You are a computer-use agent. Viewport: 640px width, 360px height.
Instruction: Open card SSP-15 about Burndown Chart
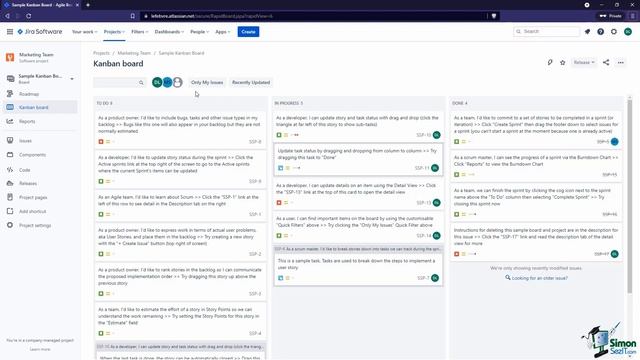pyautogui.click(x=536, y=166)
